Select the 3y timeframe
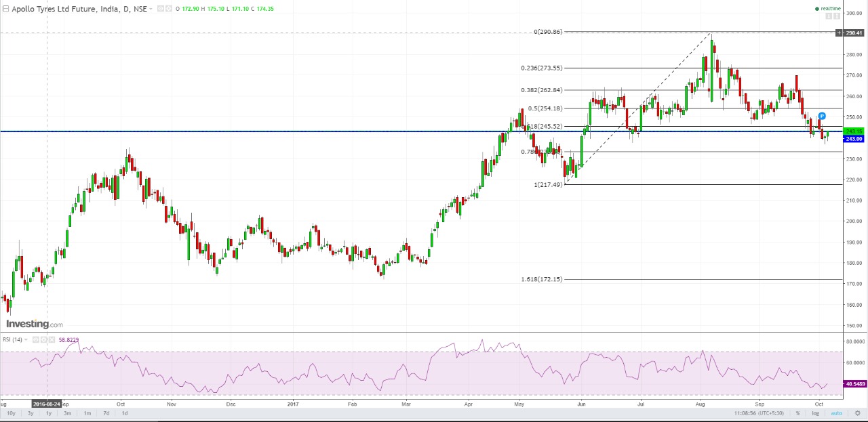 click(31, 413)
